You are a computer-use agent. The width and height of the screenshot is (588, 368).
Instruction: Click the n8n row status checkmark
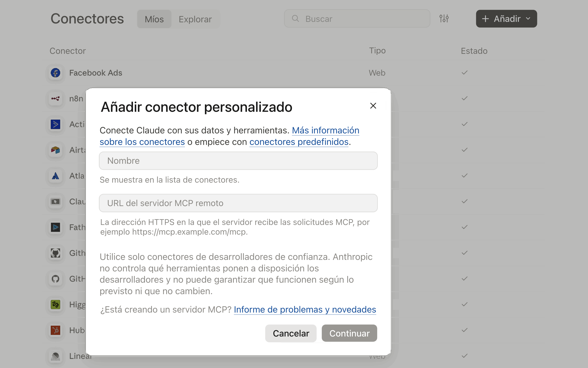click(x=464, y=98)
